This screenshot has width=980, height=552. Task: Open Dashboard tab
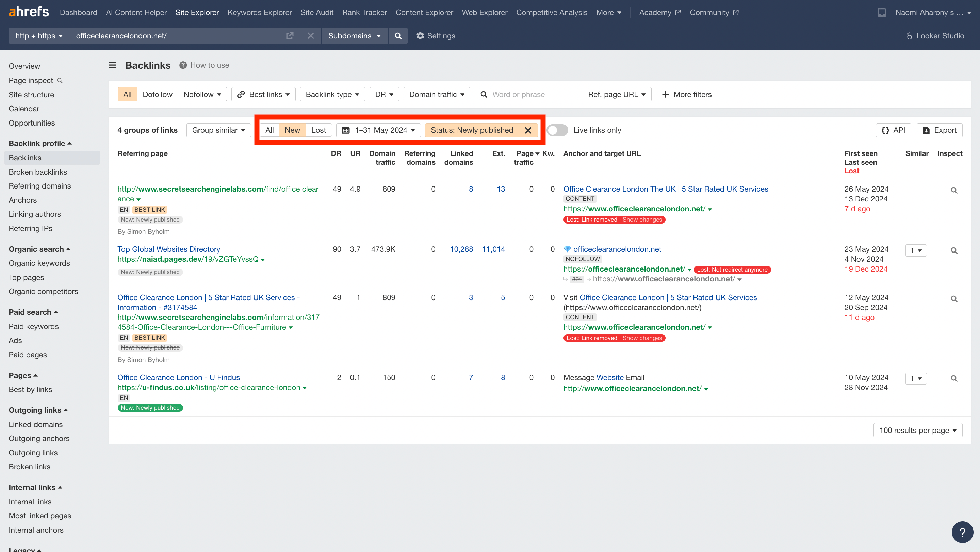point(78,12)
